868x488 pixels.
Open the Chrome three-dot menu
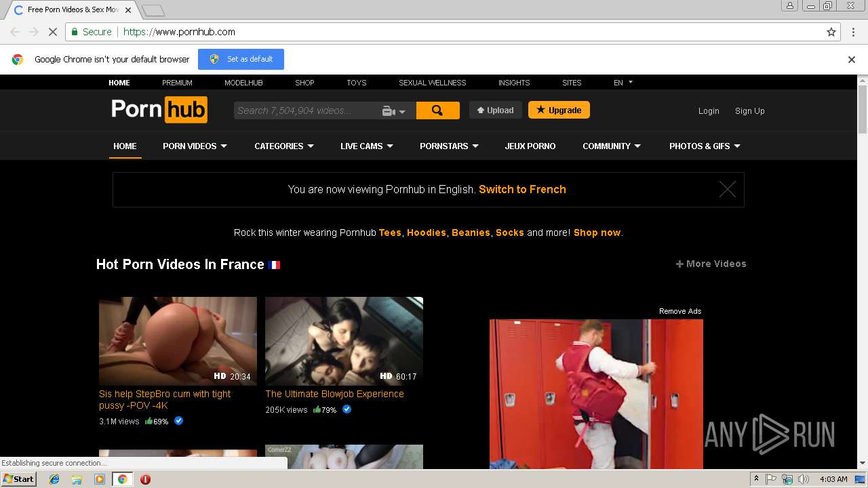click(x=852, y=32)
